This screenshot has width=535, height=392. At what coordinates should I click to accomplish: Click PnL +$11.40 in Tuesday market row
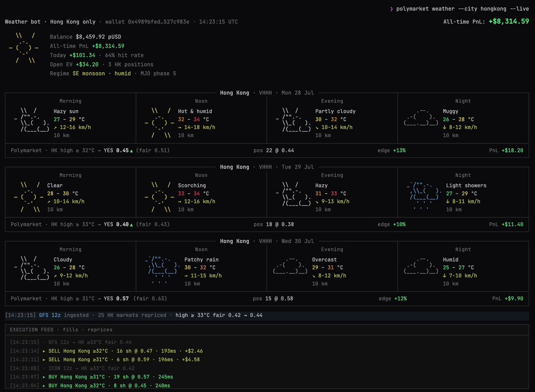[x=506, y=225]
